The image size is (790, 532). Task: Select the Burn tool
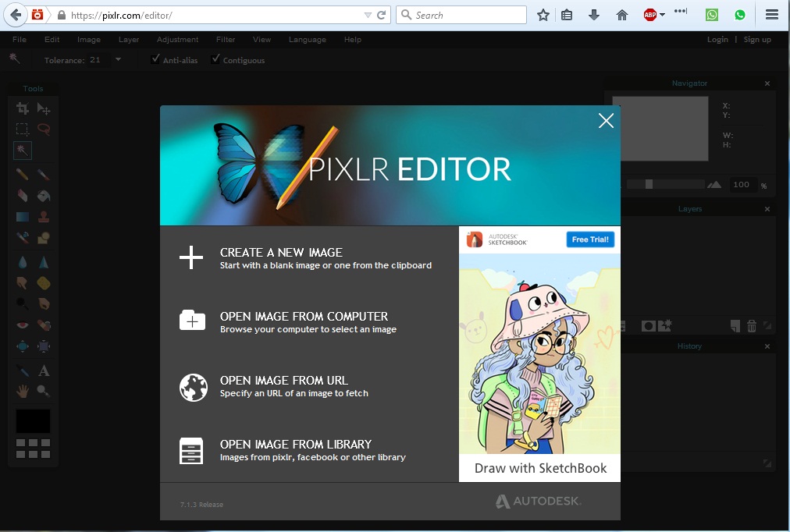coord(44,303)
